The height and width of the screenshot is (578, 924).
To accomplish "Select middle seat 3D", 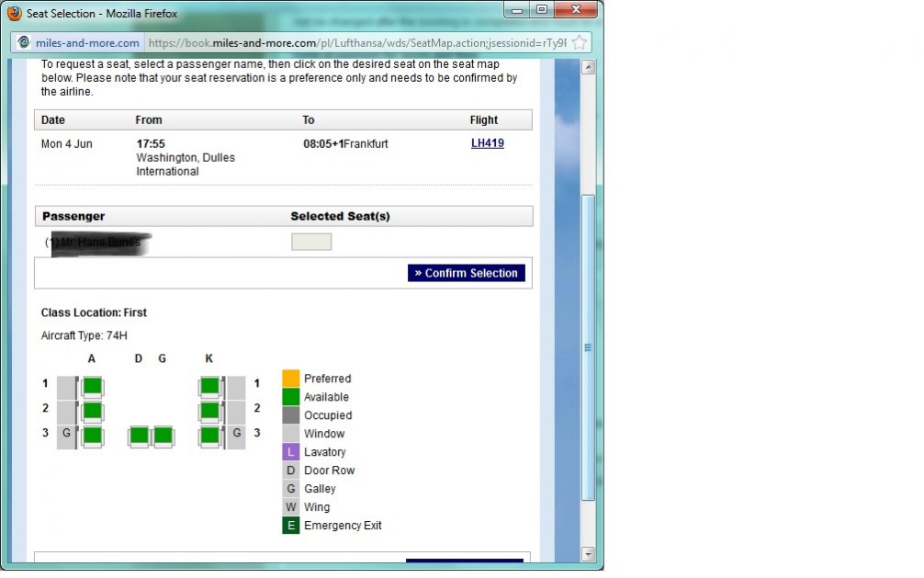I will pyautogui.click(x=139, y=436).
